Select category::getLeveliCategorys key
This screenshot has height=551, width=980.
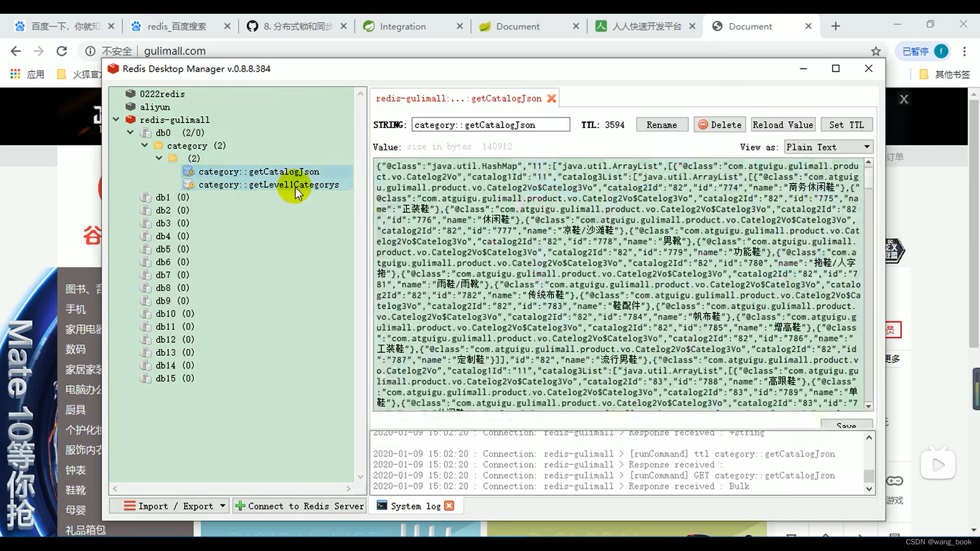point(268,184)
